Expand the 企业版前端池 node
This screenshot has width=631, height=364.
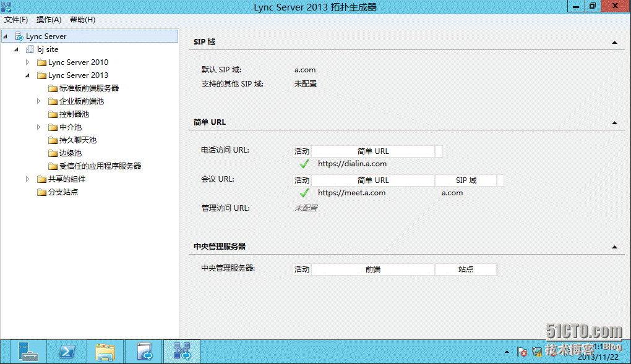point(38,101)
